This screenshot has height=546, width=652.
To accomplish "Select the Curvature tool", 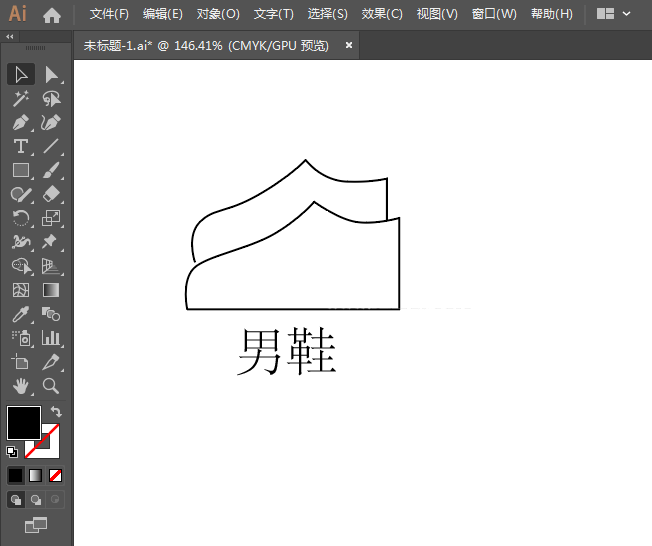I will coord(51,123).
